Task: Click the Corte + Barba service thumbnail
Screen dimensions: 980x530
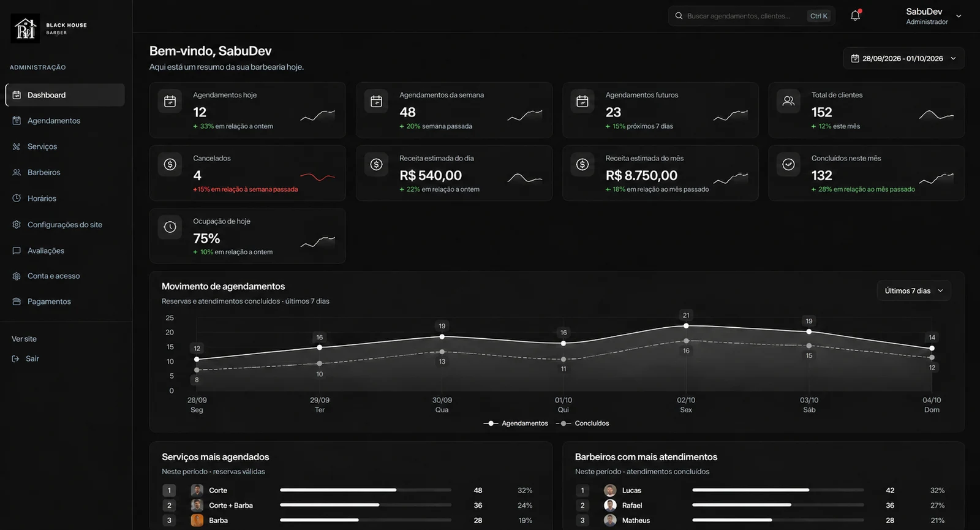Action: (197, 505)
